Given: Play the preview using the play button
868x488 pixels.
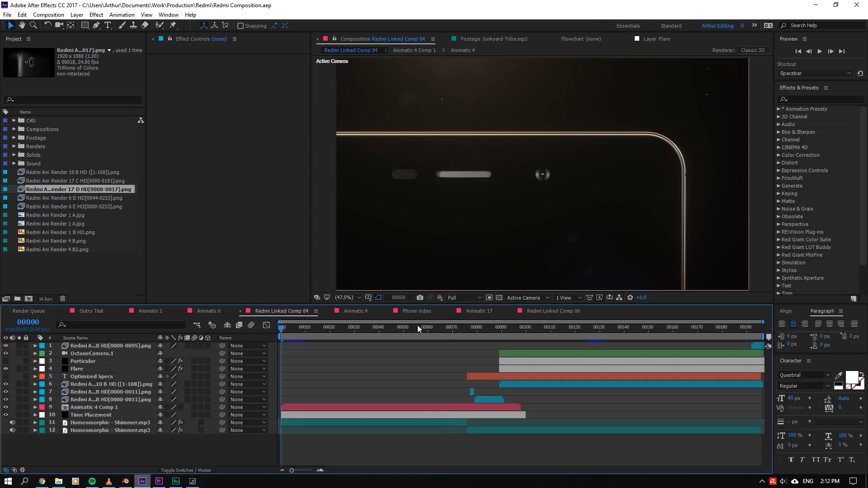Looking at the screenshot, I should (x=819, y=52).
